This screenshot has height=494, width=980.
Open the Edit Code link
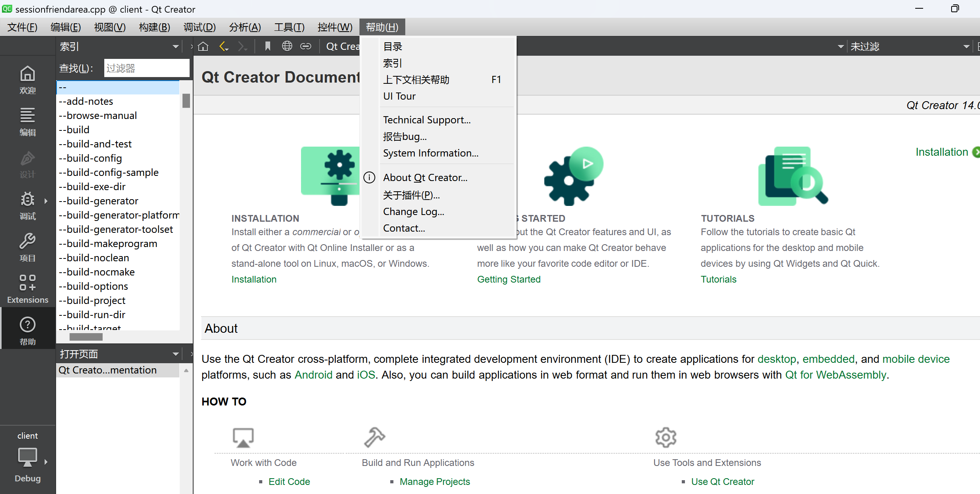click(x=289, y=482)
